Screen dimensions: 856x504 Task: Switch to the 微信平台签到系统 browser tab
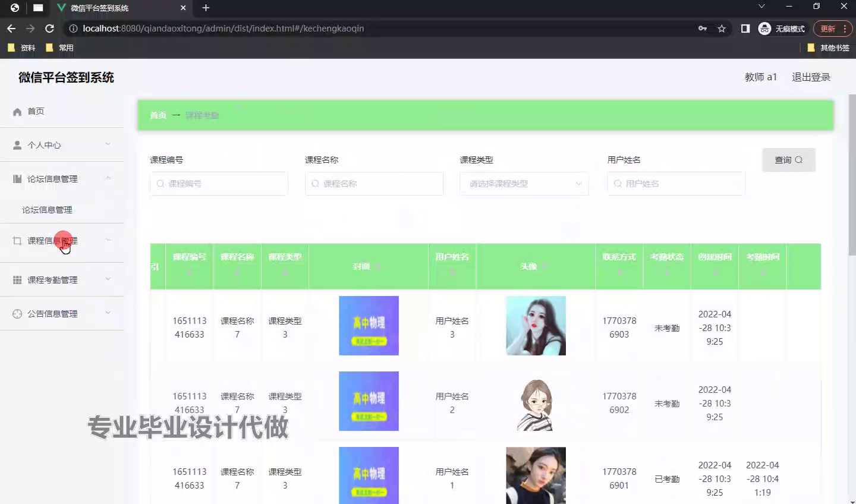coord(122,8)
